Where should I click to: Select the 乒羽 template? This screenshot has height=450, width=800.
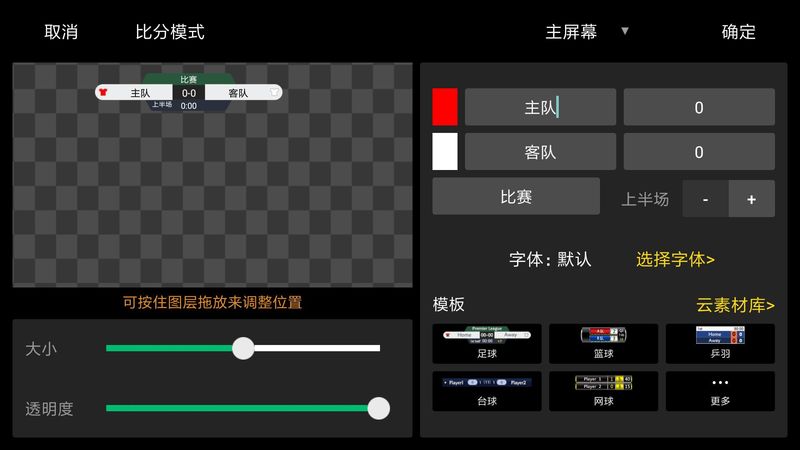(720, 343)
